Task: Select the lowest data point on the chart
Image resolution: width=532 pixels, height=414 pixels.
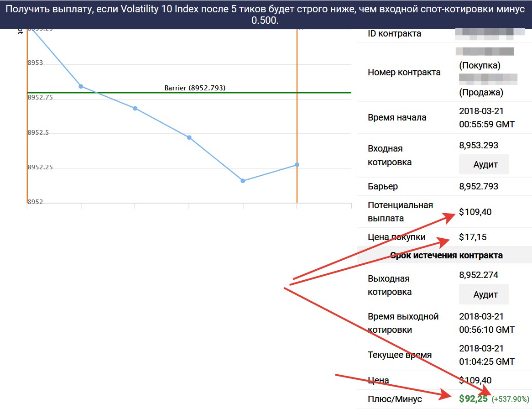Action: coord(243,181)
